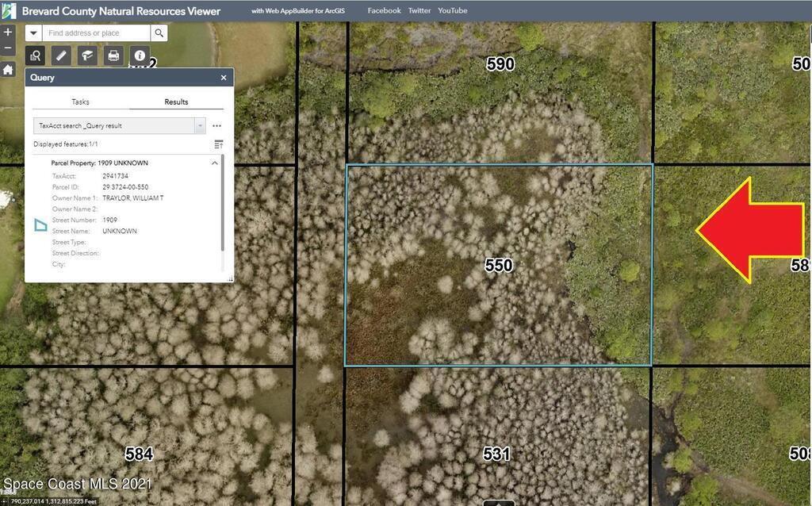Screen dimensions: 812x506
Task: Open the Print widget
Action: tap(113, 56)
